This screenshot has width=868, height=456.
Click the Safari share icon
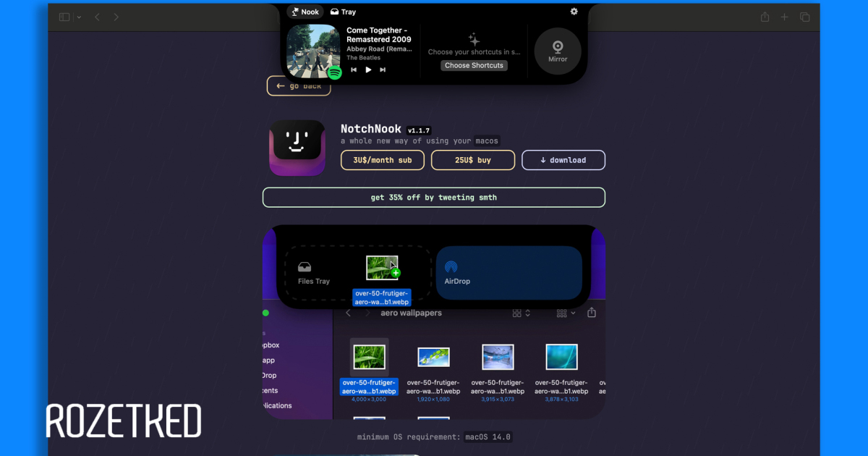click(x=765, y=17)
